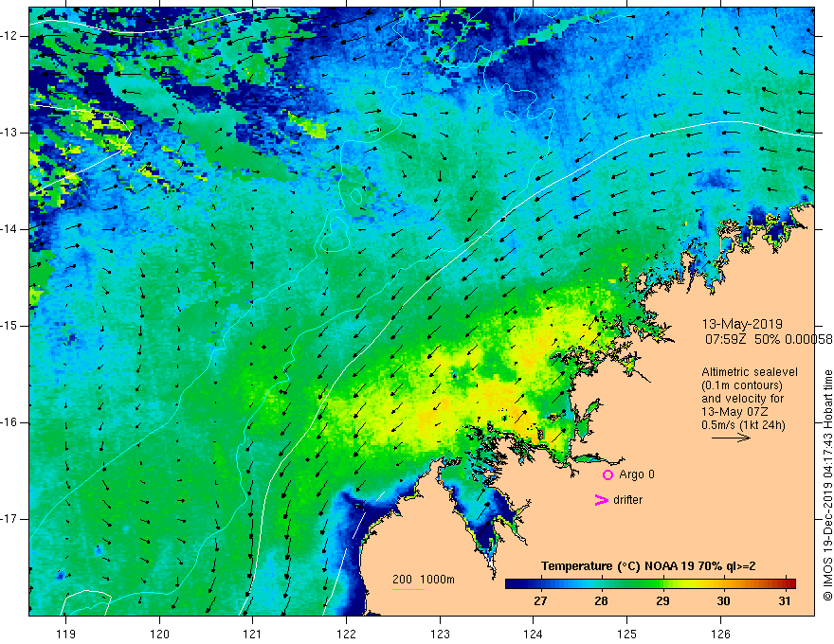Click the 'Altimetric sealevel' label

[x=750, y=372]
